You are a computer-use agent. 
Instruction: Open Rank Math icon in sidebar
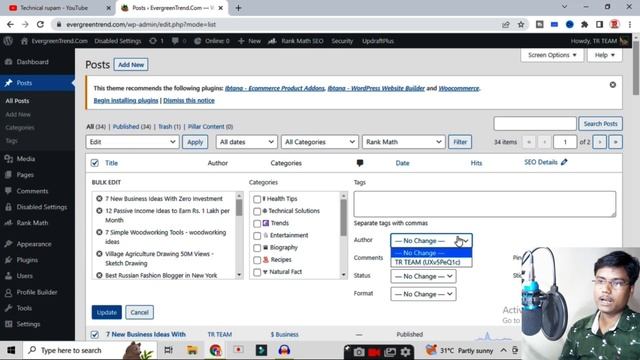(x=9, y=223)
